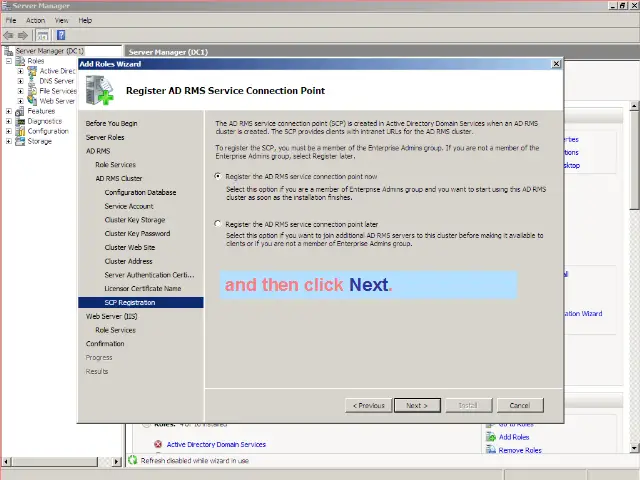
Task: Click the Add Roles link
Action: 514,437
